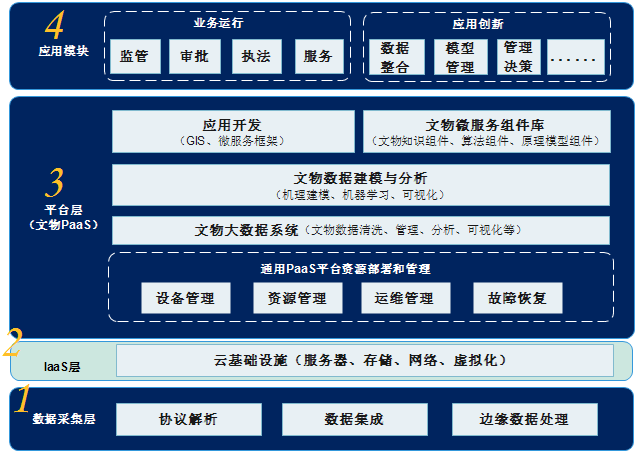The image size is (637, 453).
Task: Select the 边缘数据处理 box
Action: coord(524,418)
